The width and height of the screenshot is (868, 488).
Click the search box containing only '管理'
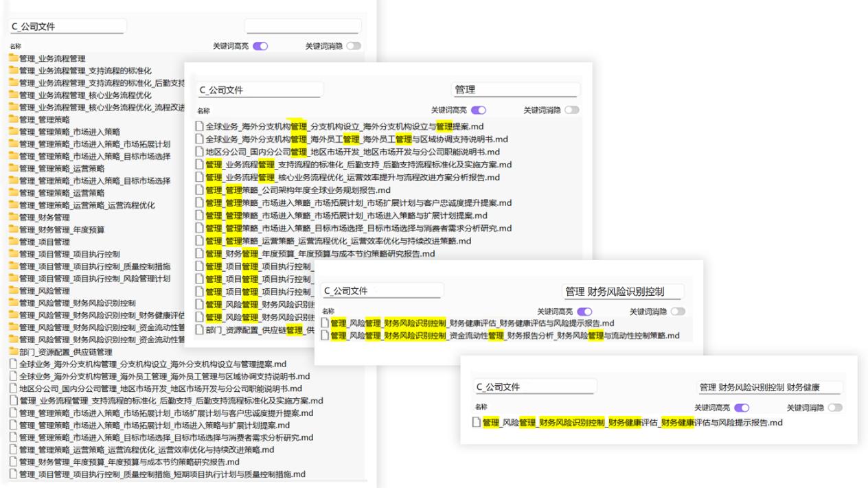click(516, 90)
